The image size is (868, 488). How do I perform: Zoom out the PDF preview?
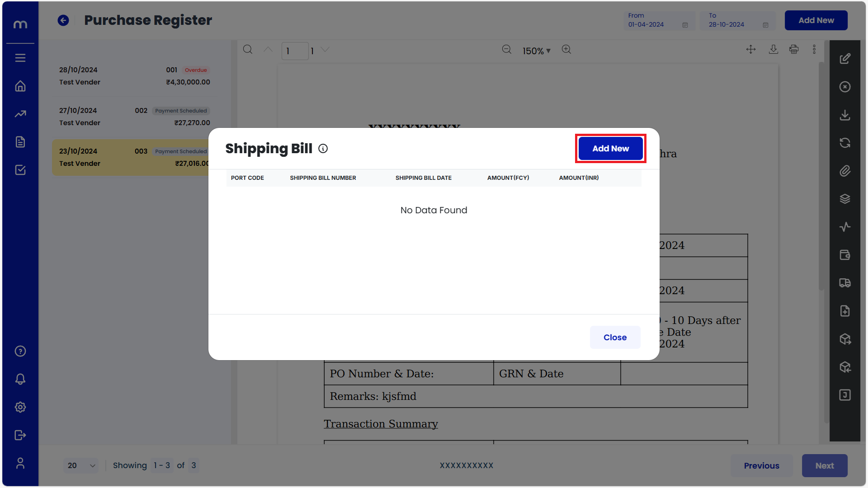tap(507, 50)
